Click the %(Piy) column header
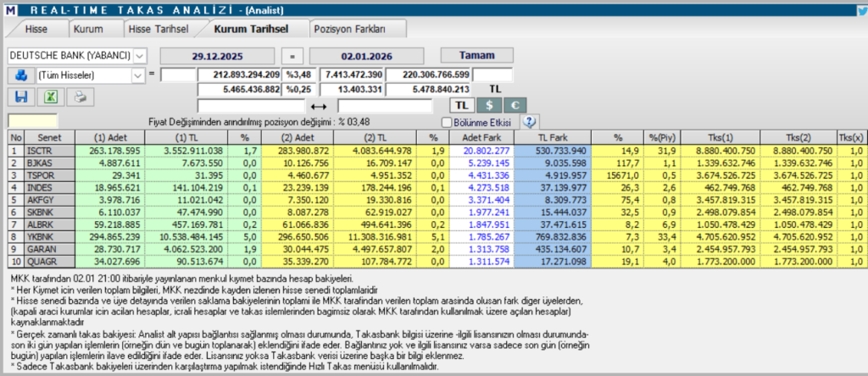 (x=662, y=137)
